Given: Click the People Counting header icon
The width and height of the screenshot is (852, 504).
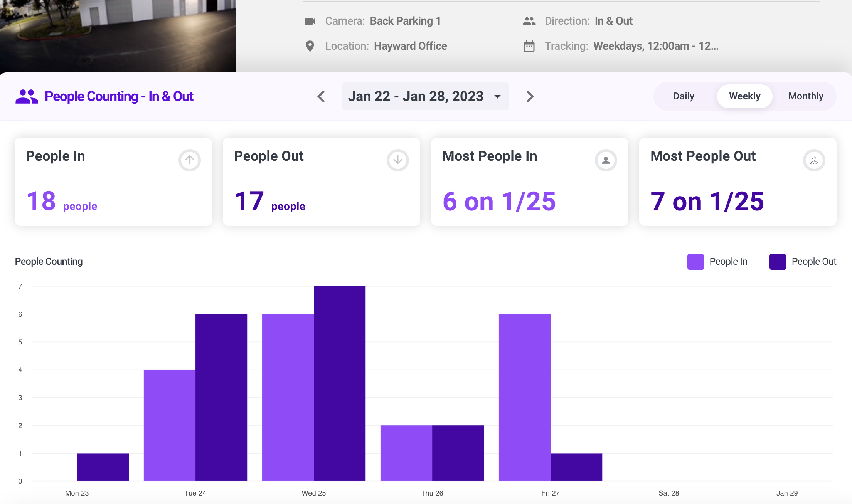Looking at the screenshot, I should tap(26, 96).
